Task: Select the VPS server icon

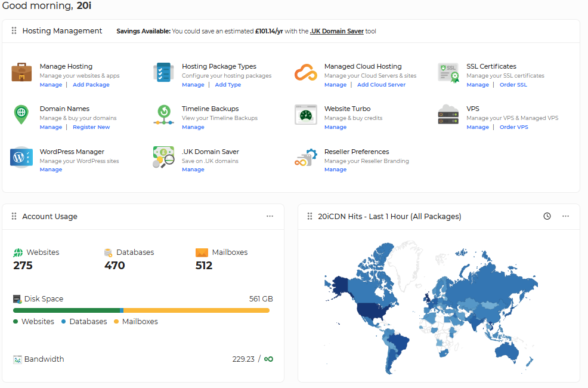Action: [448, 115]
